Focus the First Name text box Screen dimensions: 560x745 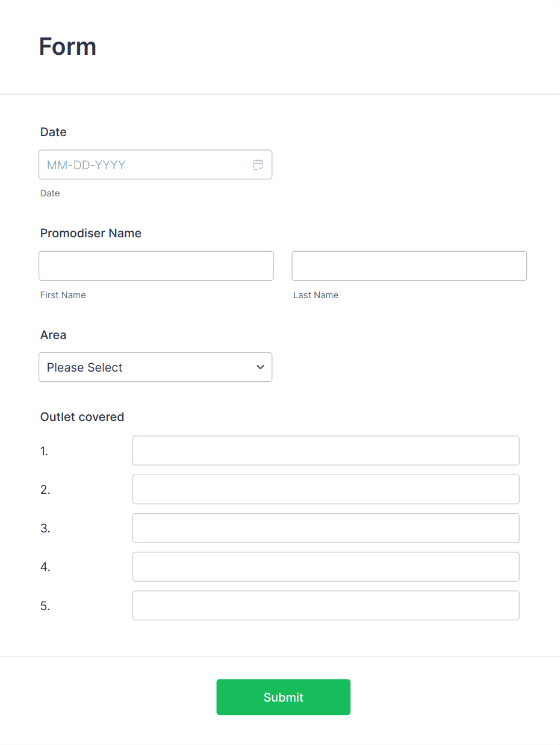click(x=156, y=266)
